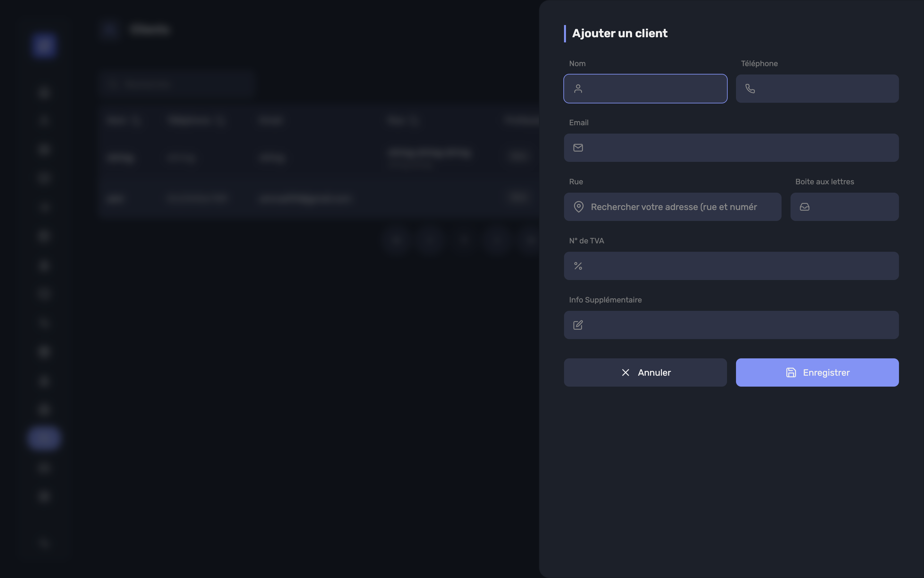The image size is (924, 578).
Task: Save the client with Enregistrer
Action: pos(817,372)
